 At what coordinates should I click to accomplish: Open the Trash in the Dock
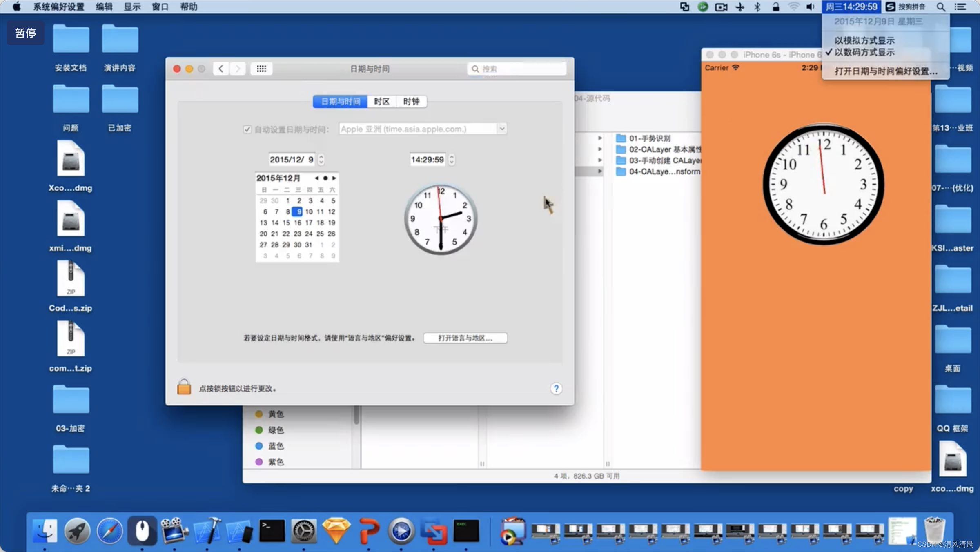point(934,531)
